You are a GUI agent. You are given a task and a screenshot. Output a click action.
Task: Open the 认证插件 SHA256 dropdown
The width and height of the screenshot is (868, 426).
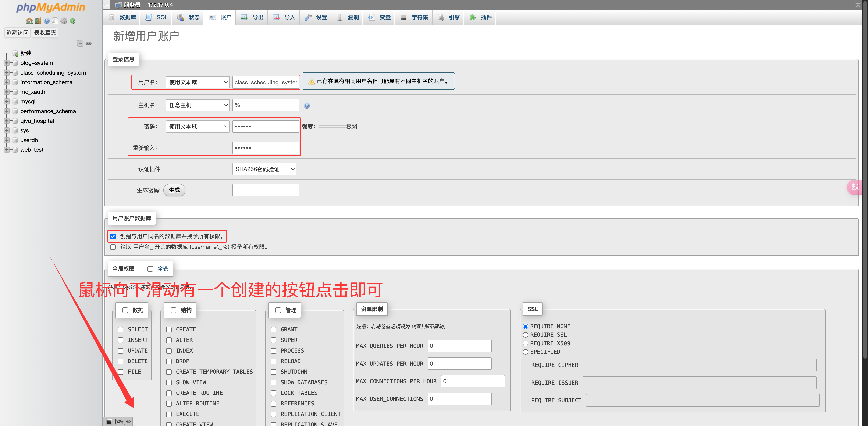264,169
